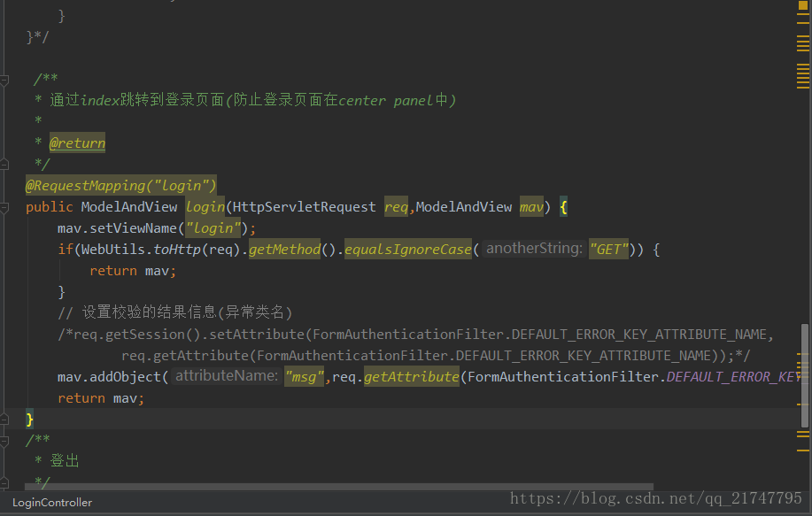Viewport: 812px width, 516px height.
Task: Click the Javadoc end fold marker
Action: (x=5, y=164)
